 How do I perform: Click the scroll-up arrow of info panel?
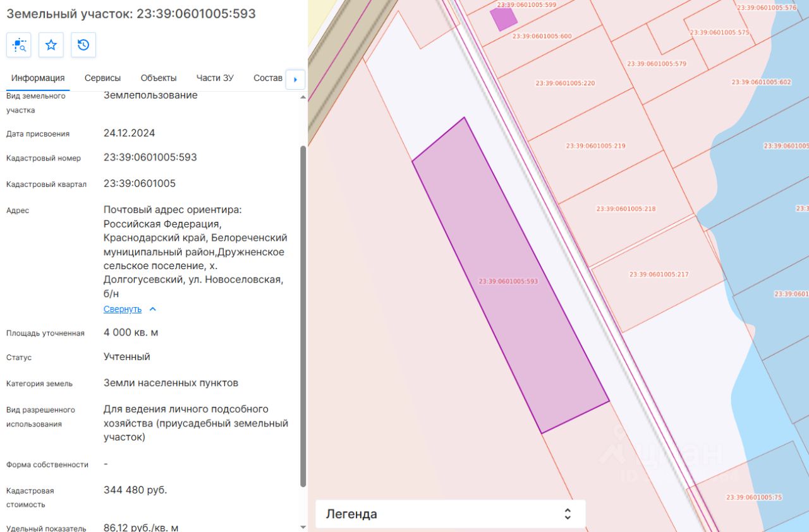click(x=303, y=97)
